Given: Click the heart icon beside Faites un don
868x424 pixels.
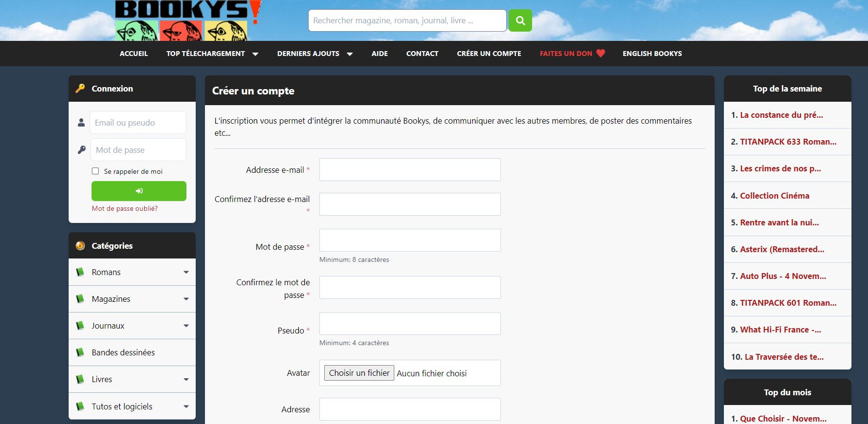Looking at the screenshot, I should (x=600, y=53).
